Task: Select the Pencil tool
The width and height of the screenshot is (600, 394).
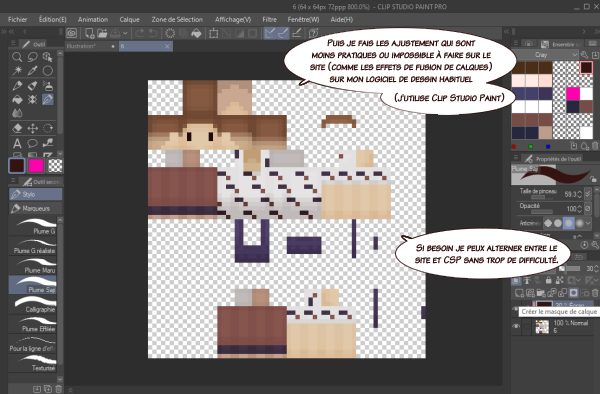Action: [x=17, y=85]
